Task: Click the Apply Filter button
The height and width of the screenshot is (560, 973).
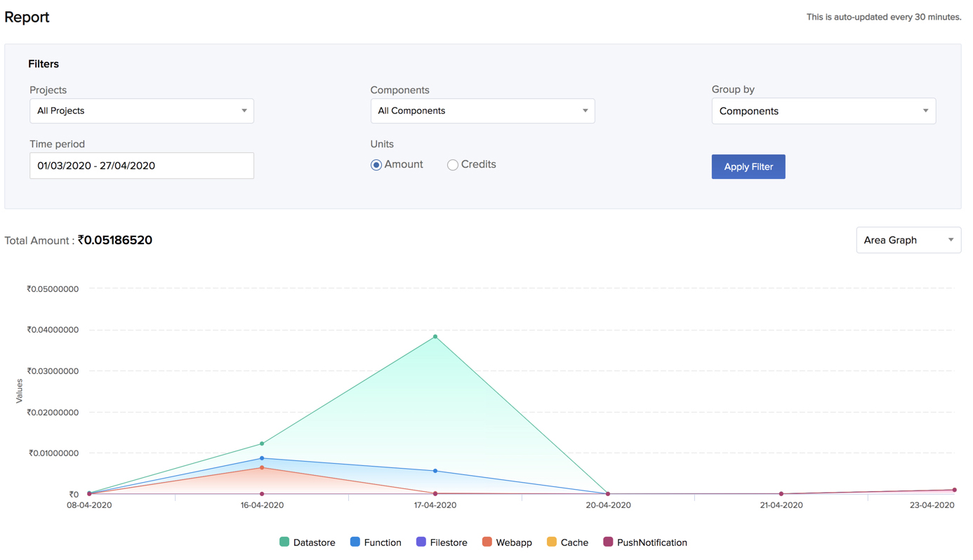Action: click(x=748, y=166)
